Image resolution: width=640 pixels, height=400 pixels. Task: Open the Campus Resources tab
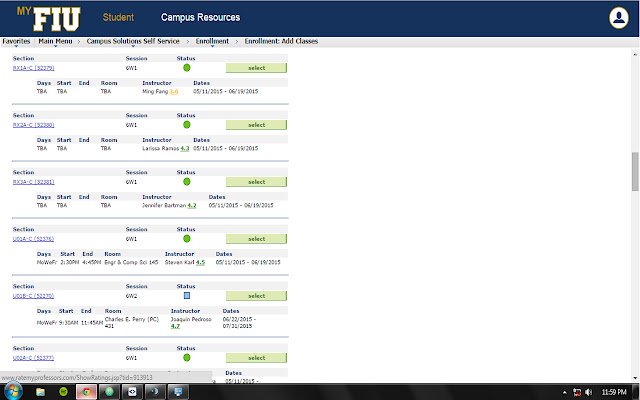200,17
